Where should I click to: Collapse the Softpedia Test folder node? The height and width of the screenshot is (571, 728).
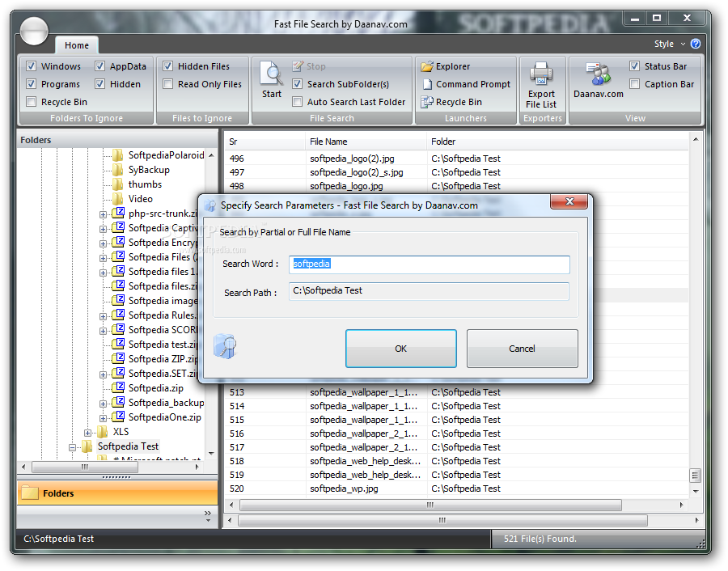tap(73, 447)
